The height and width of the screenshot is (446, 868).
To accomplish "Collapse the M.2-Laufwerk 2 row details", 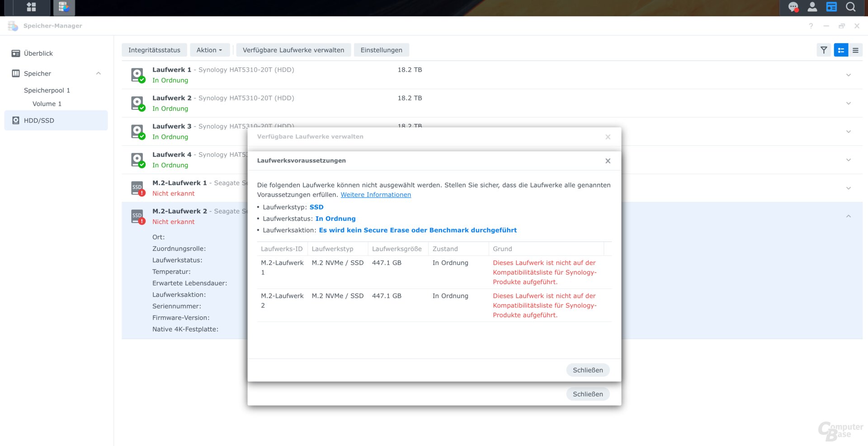I will 849,216.
